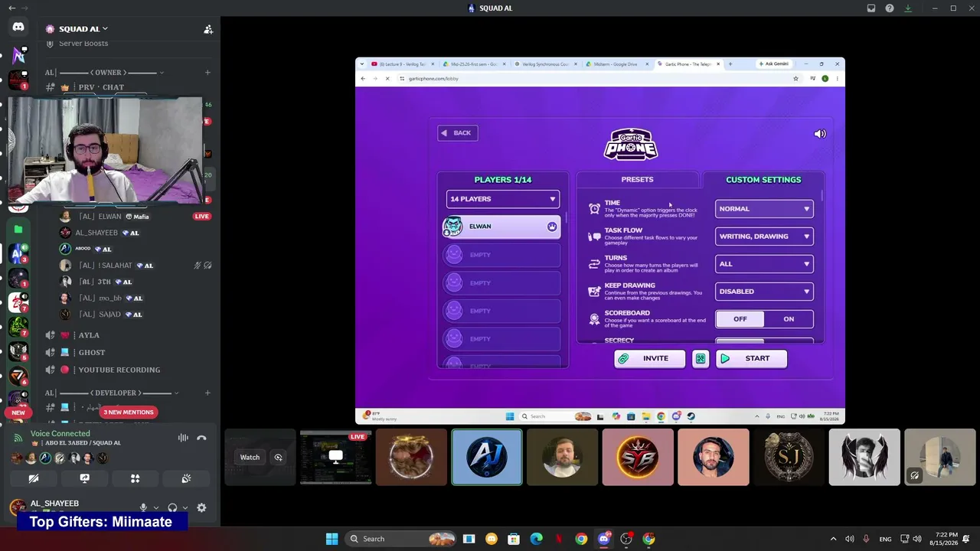Pop out stream icon next to Watch
Image resolution: width=980 pixels, height=551 pixels.
[278, 458]
